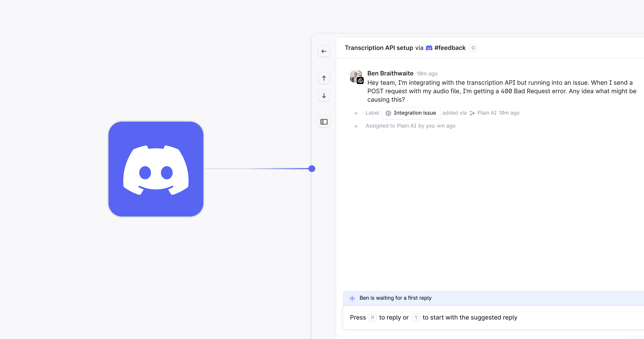Click the waiting status sparkle icon

coord(352,298)
